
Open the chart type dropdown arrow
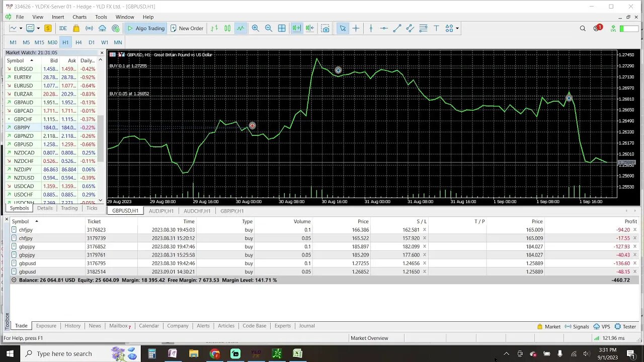[x=21, y=28]
